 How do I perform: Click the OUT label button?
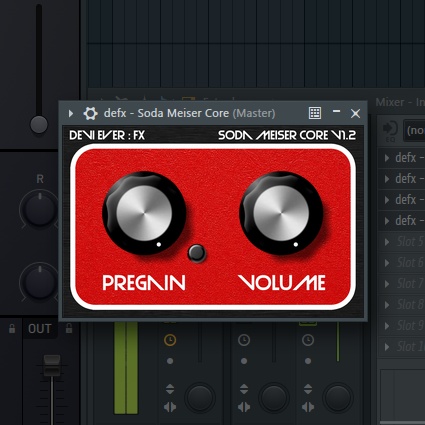click(40, 329)
